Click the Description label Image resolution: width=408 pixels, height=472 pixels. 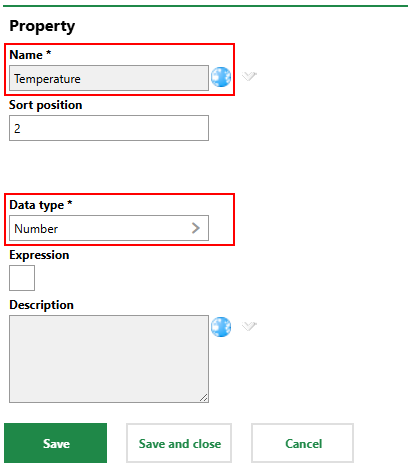pos(42,305)
